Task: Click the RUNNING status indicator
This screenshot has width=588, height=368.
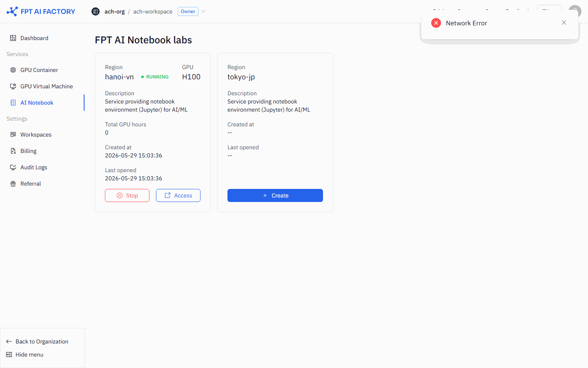Action: (155, 77)
